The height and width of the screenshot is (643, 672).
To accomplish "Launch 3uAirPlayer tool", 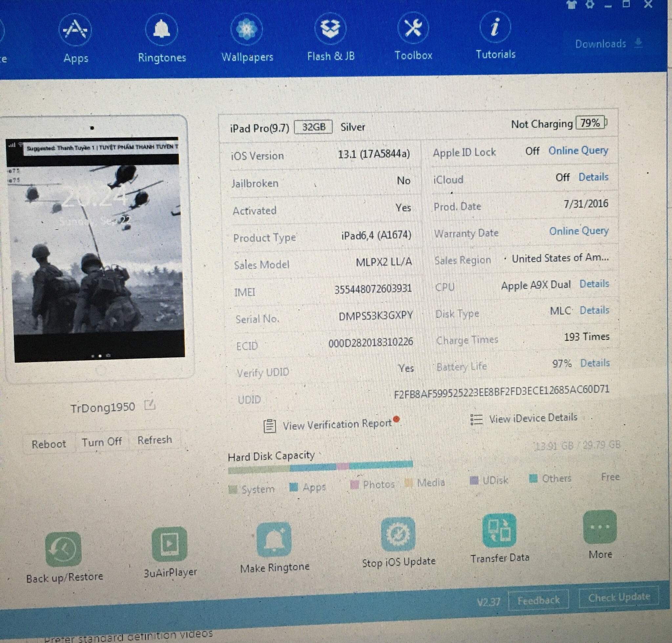I will 169,544.
